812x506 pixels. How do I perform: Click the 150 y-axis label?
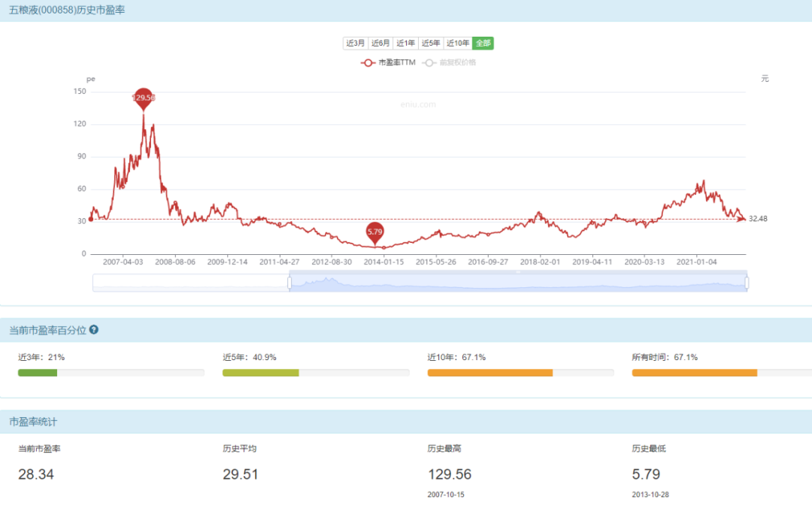[80, 91]
